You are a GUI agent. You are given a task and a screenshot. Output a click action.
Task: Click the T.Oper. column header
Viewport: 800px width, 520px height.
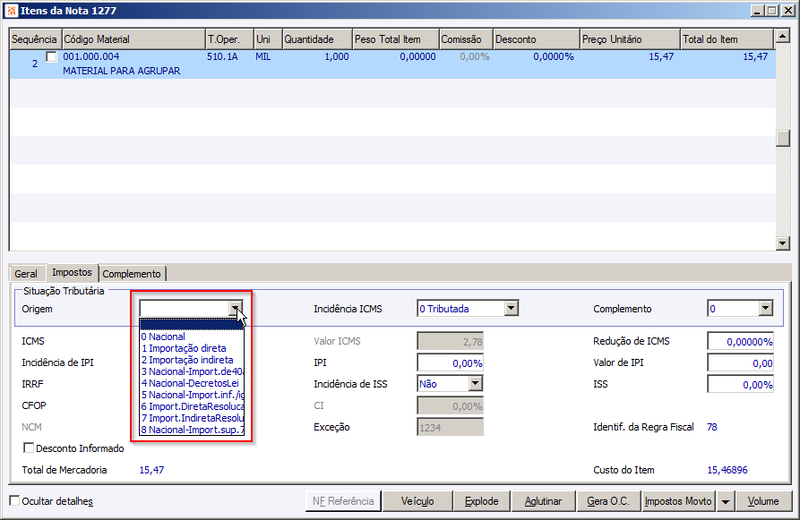229,39
